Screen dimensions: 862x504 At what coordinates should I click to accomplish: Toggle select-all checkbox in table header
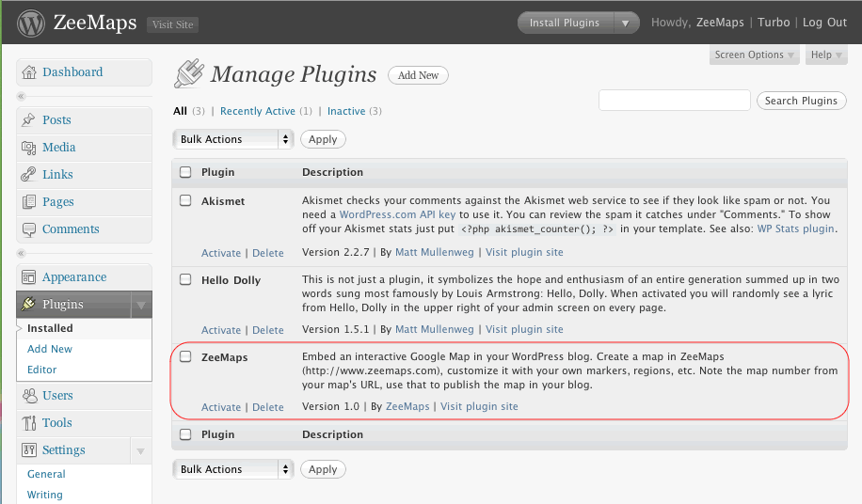coord(185,172)
